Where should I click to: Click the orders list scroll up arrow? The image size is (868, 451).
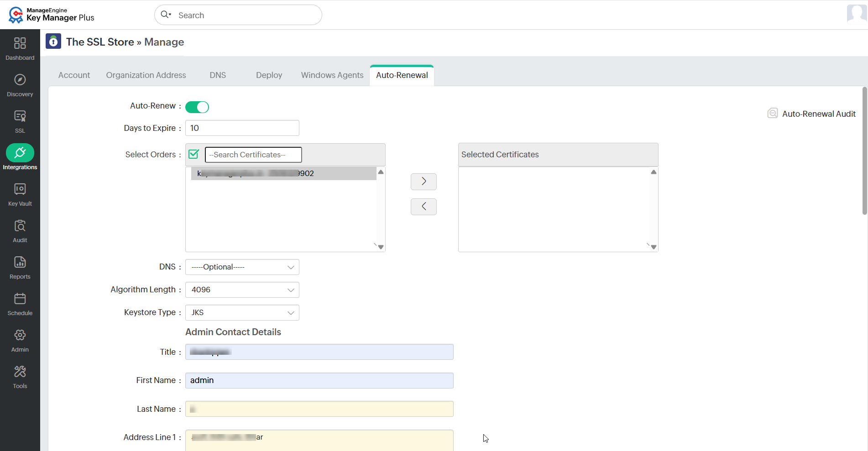coord(381,172)
